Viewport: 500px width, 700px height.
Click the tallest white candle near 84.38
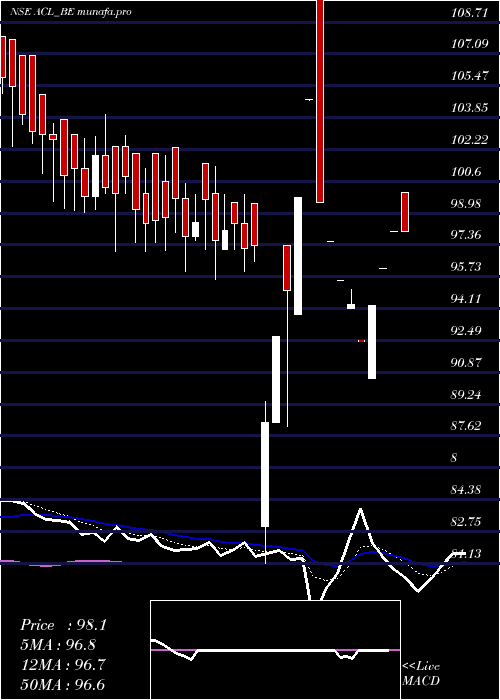[x=265, y=474]
